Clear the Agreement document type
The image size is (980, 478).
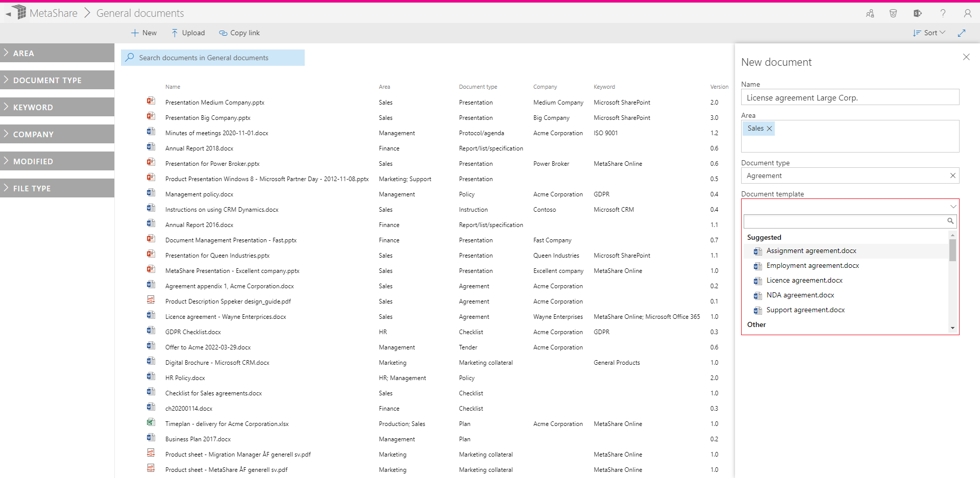952,175
